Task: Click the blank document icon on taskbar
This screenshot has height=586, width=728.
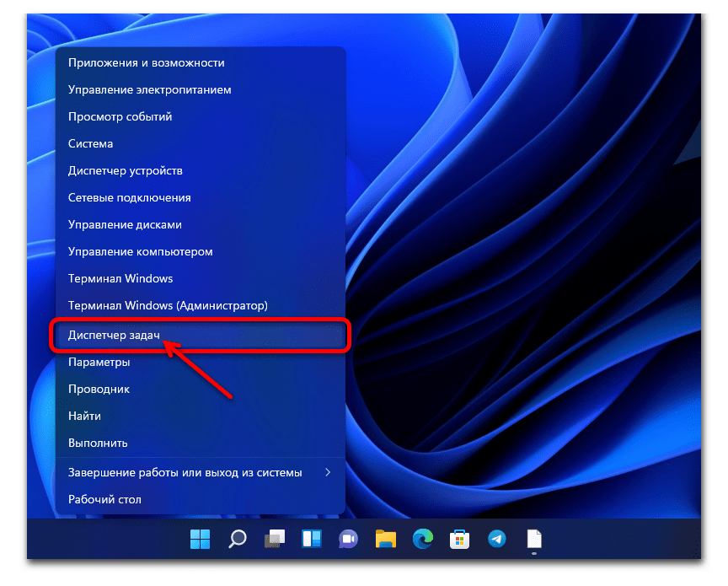Action: pyautogui.click(x=534, y=539)
